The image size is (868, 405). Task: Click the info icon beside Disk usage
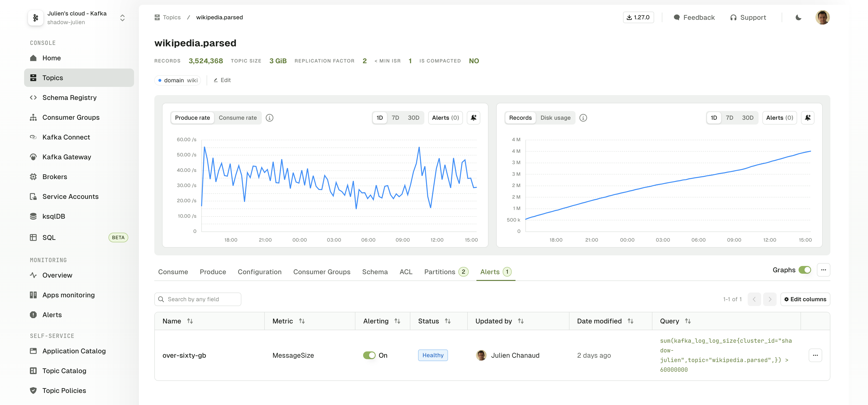[583, 118]
